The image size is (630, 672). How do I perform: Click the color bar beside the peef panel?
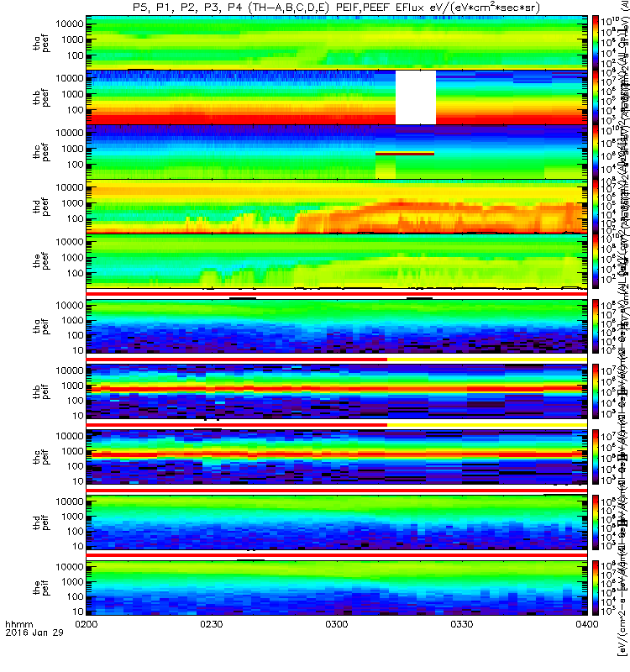pyautogui.click(x=596, y=261)
